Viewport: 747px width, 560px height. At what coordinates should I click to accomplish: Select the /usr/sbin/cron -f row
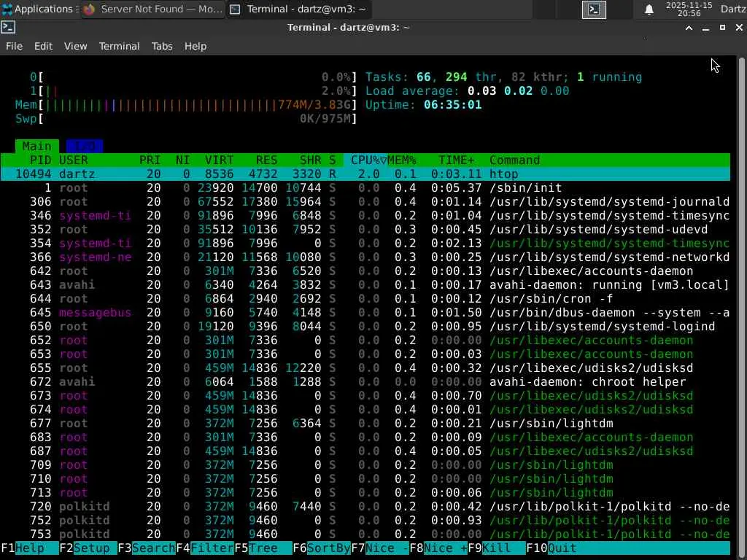365,298
